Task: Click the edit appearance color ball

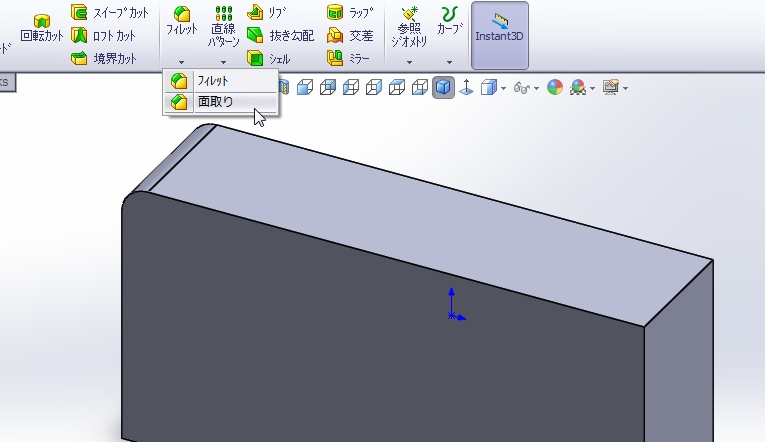Action: click(555, 88)
